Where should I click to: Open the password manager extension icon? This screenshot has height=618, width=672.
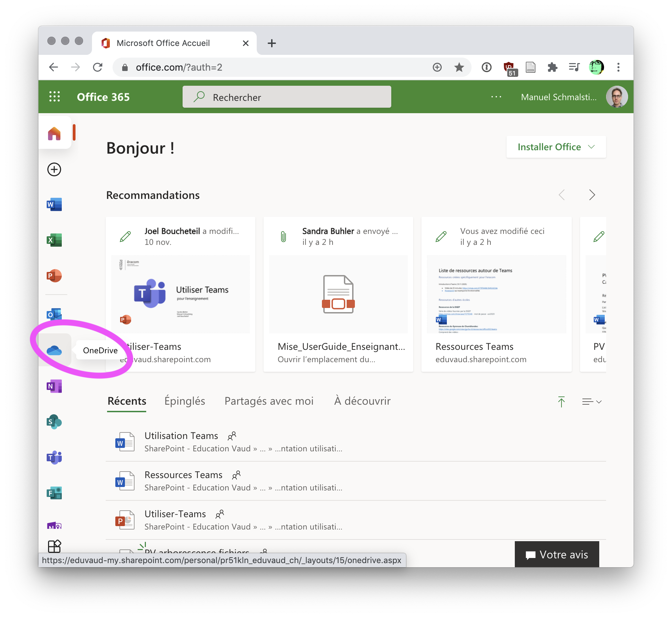(x=486, y=67)
